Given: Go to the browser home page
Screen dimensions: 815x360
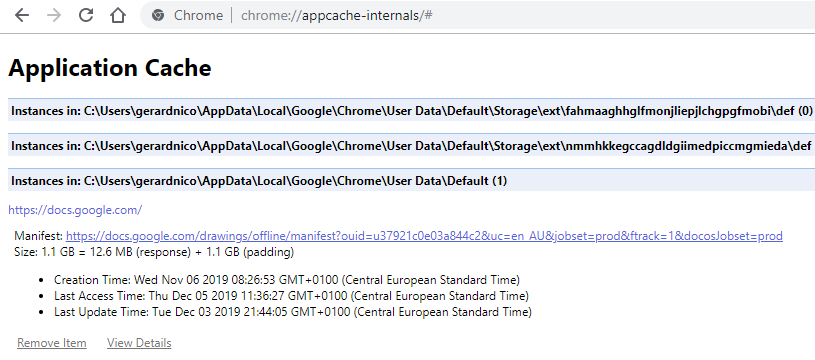Looking at the screenshot, I should click(x=118, y=16).
